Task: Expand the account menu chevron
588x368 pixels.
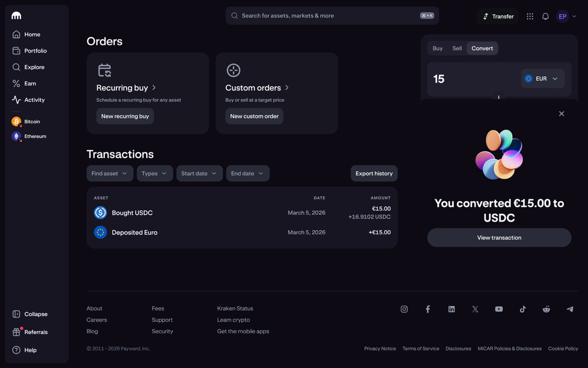Action: pyautogui.click(x=574, y=17)
